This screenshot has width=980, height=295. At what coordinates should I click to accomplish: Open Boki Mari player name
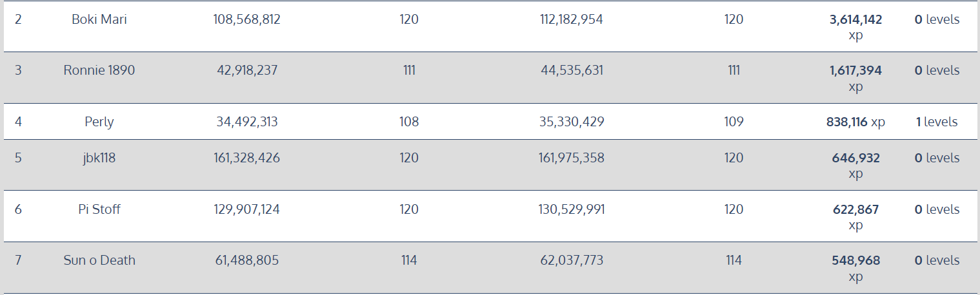(99, 19)
